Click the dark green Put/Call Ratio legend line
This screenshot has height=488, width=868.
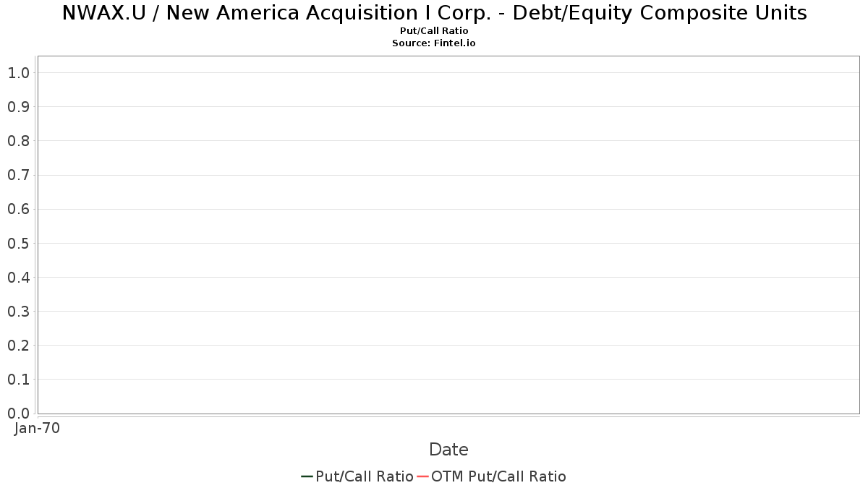tap(307, 476)
